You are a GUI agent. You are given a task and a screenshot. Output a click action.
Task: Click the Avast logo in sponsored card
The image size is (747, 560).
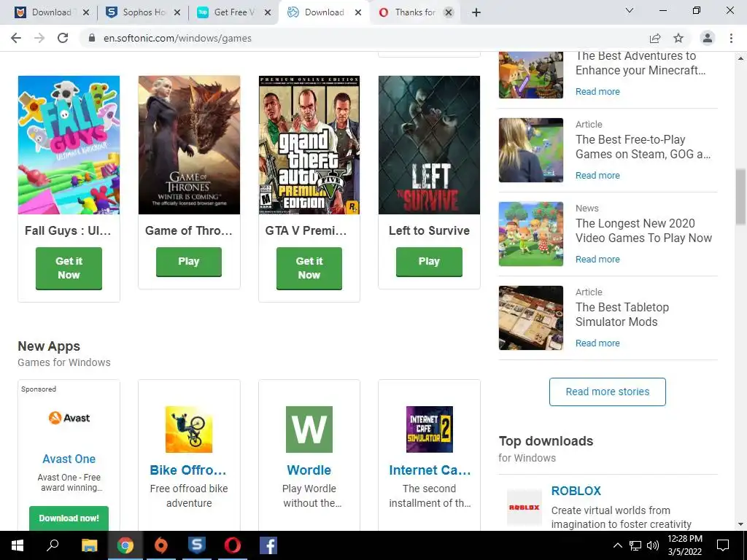(69, 418)
